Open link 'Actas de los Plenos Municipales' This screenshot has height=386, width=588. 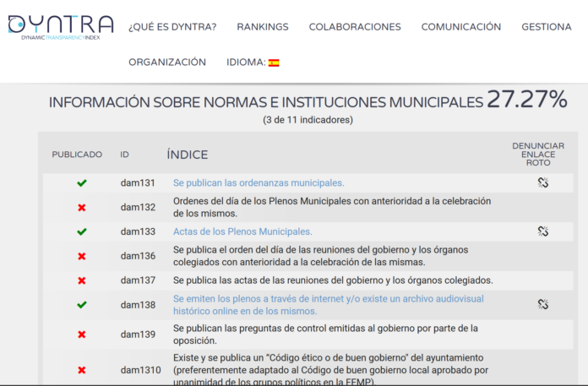tap(242, 231)
